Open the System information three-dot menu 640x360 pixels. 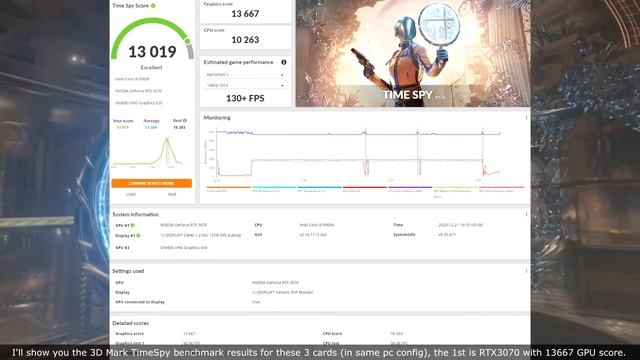526,214
